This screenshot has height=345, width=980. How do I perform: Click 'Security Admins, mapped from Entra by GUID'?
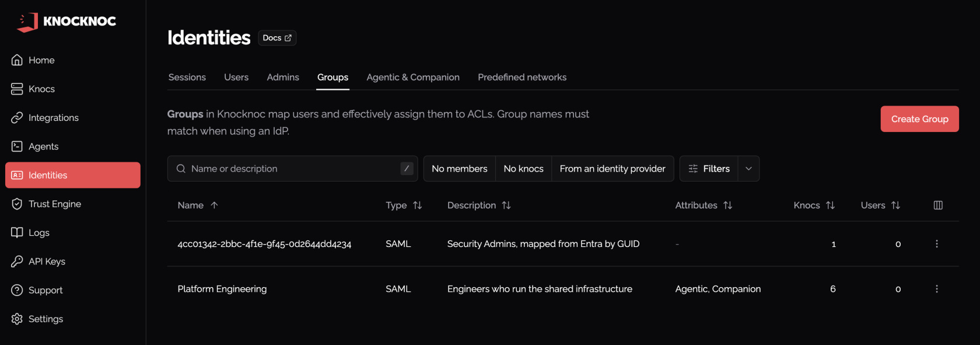[543, 244]
